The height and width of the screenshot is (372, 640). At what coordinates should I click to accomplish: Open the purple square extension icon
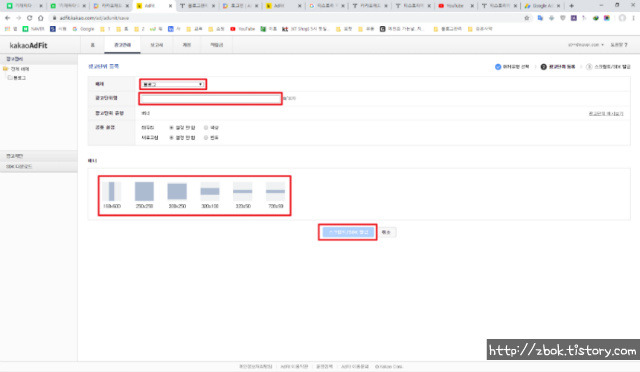point(573,18)
